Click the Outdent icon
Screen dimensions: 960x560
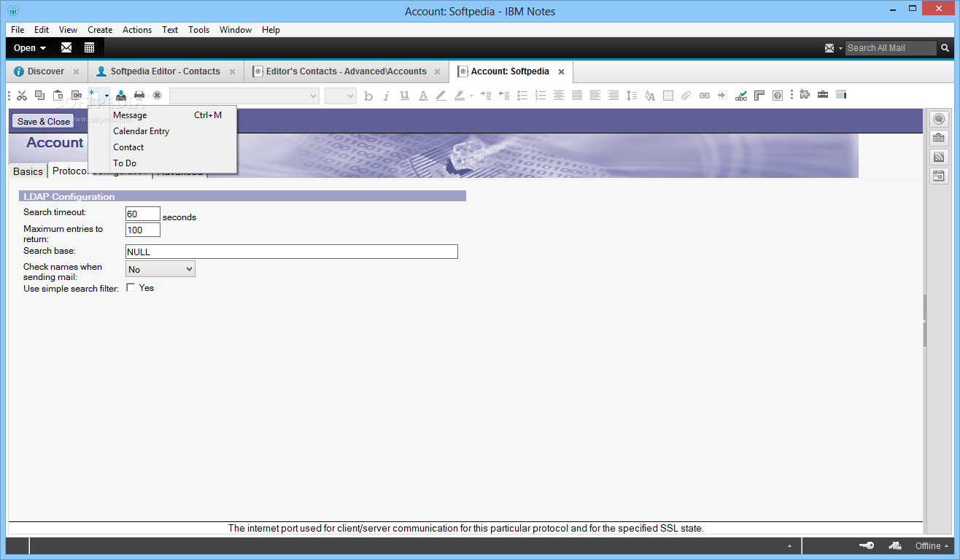pyautogui.click(x=504, y=96)
